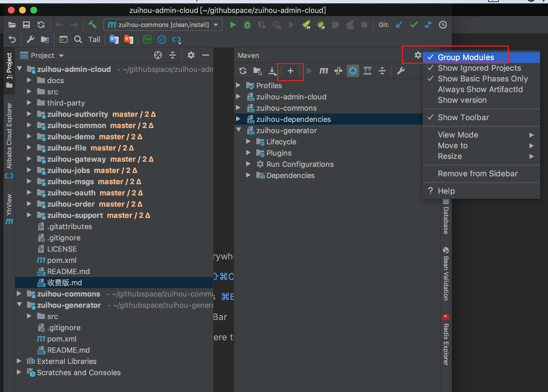Add Maven project with plus icon
The image size is (548, 392).
tap(291, 71)
